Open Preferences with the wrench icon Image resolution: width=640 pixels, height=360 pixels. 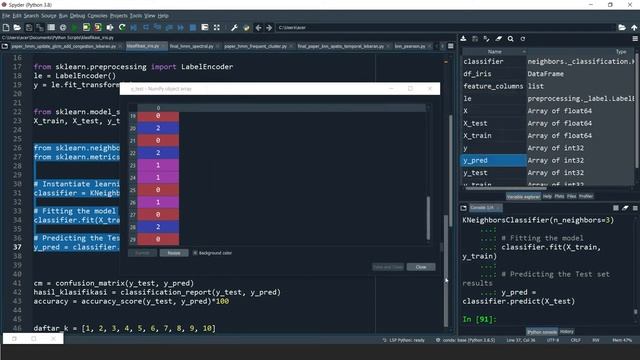(234, 27)
